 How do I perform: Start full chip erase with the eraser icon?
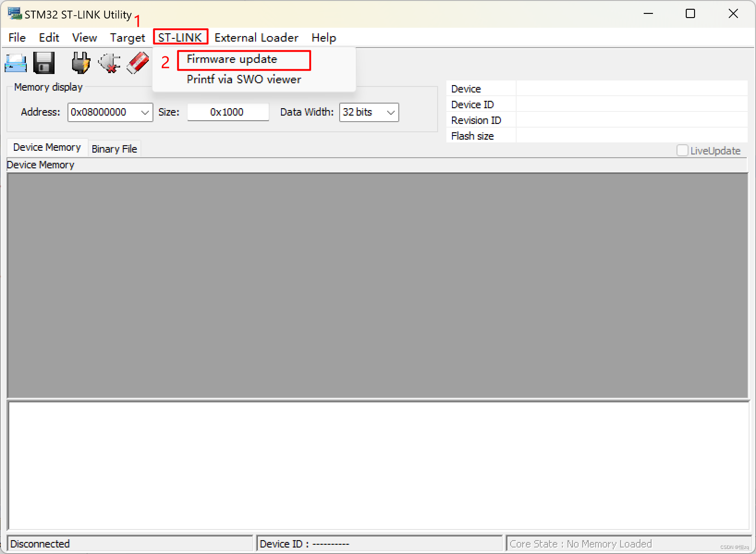tap(137, 63)
